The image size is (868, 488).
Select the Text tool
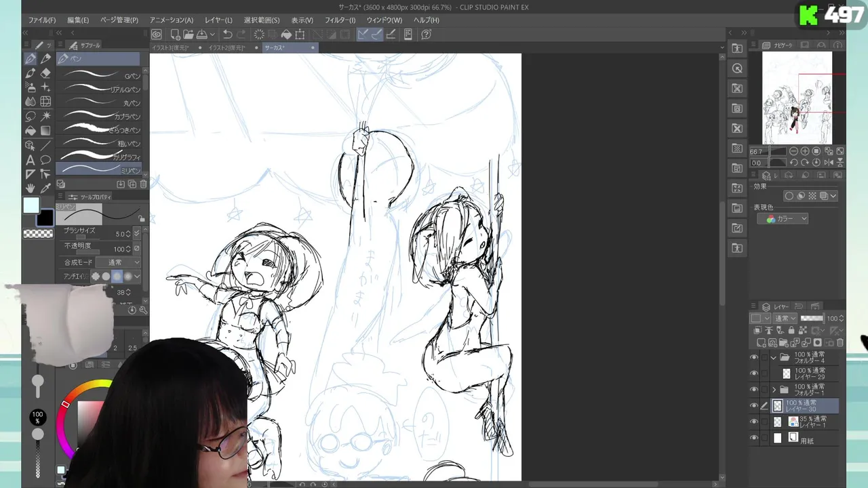pos(31,160)
